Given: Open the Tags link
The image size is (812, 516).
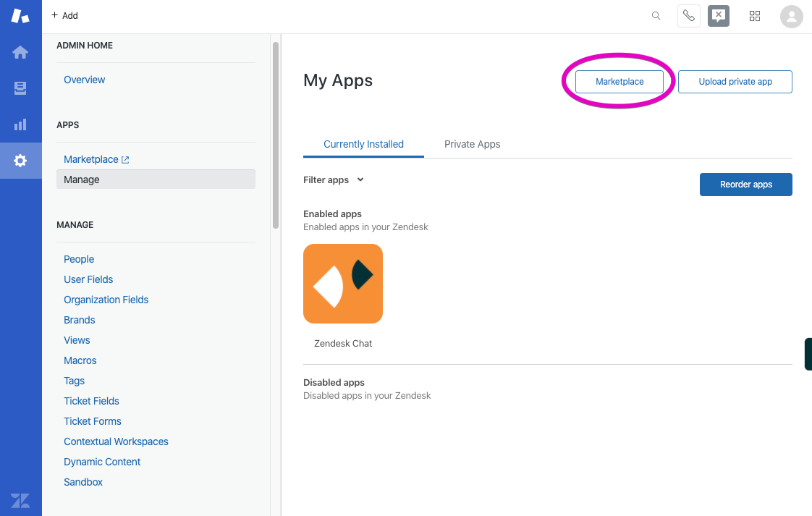Looking at the screenshot, I should pyautogui.click(x=74, y=381).
